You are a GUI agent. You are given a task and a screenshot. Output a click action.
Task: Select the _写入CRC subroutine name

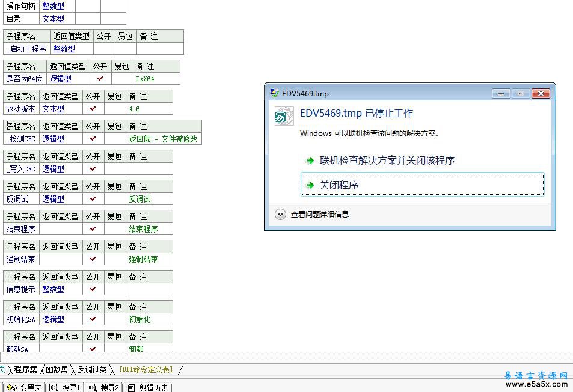[x=21, y=168]
